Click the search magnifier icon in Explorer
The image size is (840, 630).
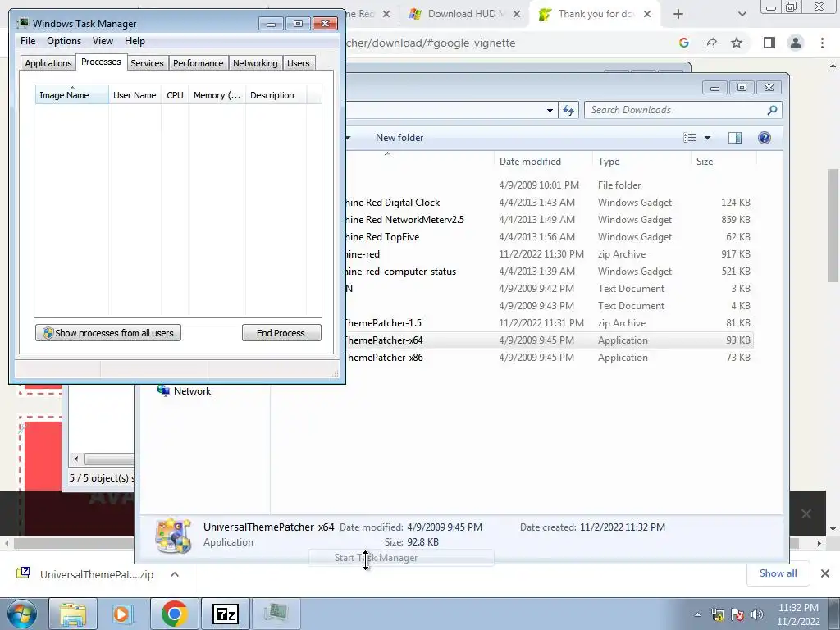tap(772, 110)
